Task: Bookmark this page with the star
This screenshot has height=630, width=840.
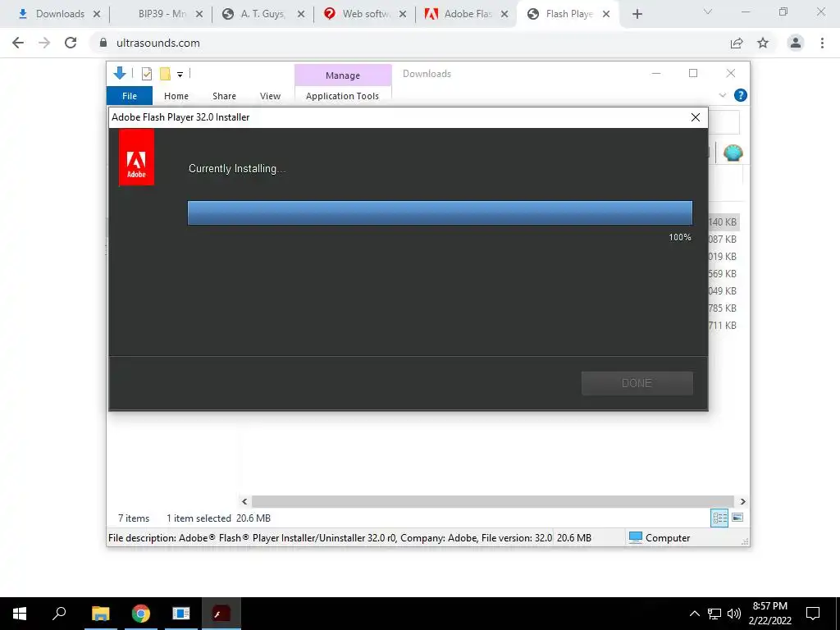Action: (x=763, y=43)
